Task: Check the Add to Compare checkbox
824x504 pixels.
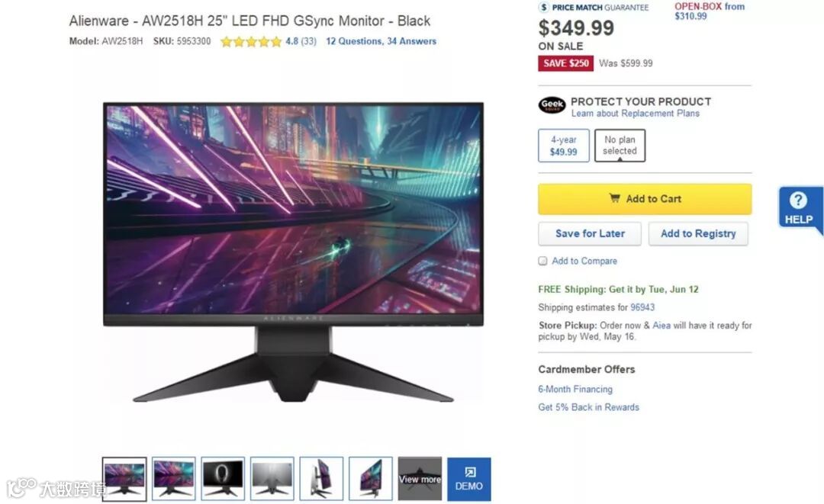Action: pyautogui.click(x=543, y=261)
